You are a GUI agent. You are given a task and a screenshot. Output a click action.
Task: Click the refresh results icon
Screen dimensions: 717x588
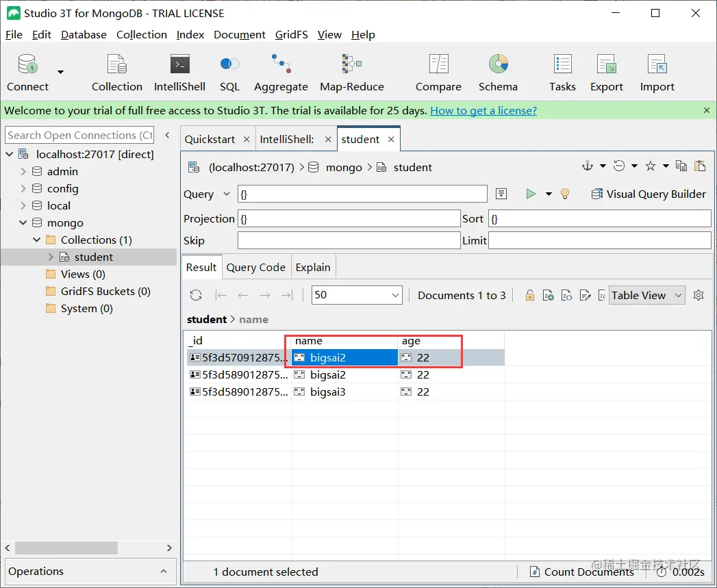click(x=196, y=295)
